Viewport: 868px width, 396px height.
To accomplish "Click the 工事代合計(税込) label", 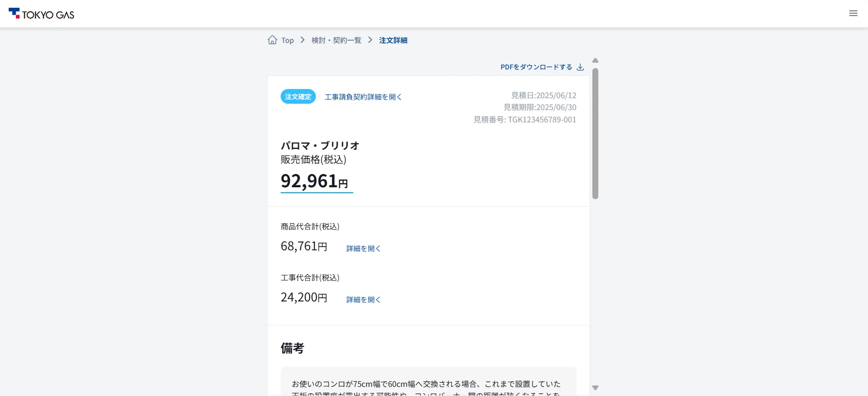I will coord(310,278).
